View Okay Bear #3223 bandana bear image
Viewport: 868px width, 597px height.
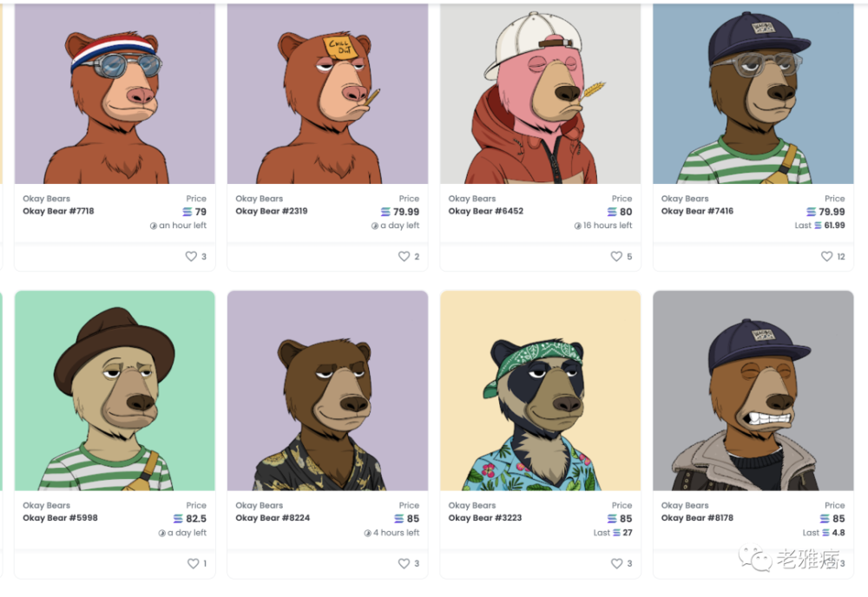tap(540, 390)
